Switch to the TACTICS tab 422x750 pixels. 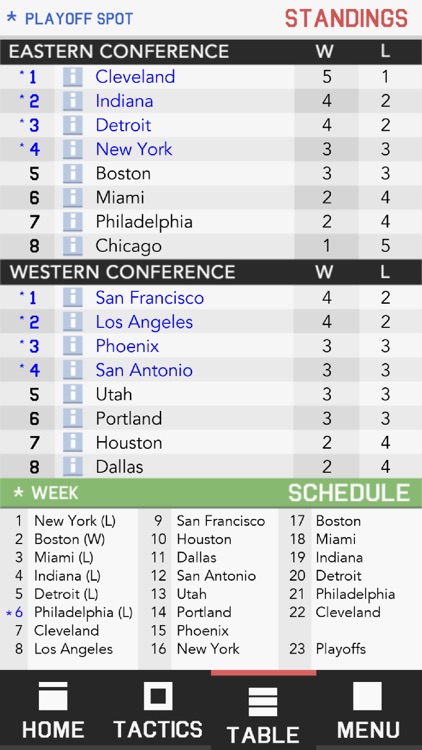click(x=158, y=710)
